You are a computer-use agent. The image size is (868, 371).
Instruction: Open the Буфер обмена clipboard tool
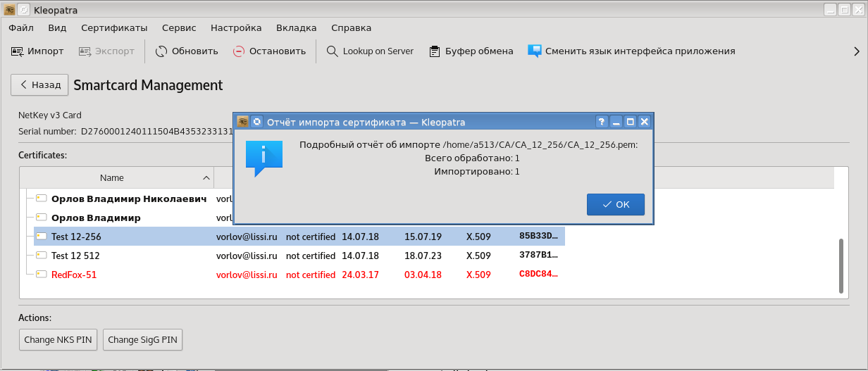(470, 51)
